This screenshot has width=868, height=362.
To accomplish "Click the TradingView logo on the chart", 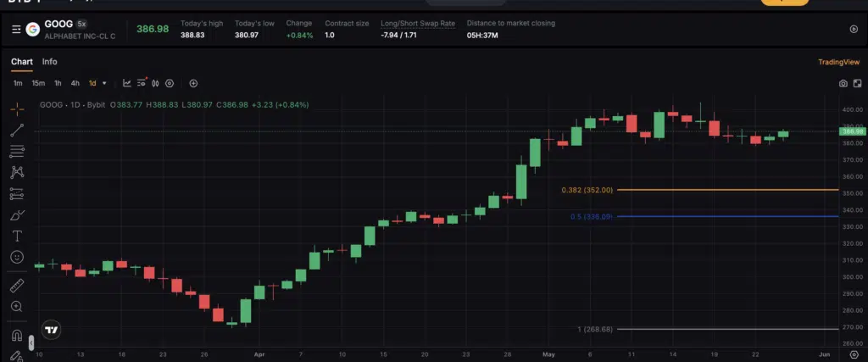I will 52,331.
